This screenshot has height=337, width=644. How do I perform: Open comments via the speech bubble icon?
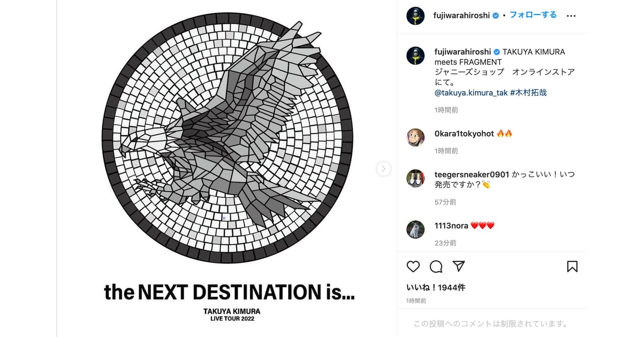coord(436,267)
